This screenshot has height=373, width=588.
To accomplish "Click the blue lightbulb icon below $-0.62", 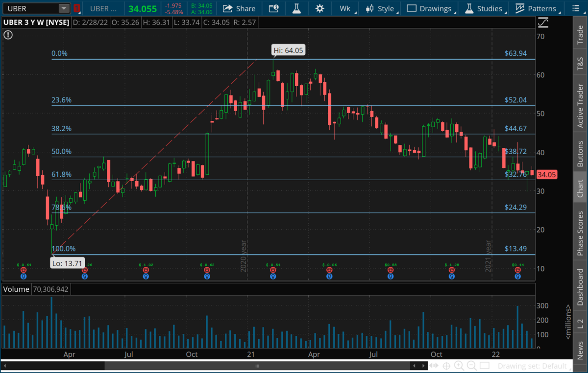I will [x=207, y=276].
